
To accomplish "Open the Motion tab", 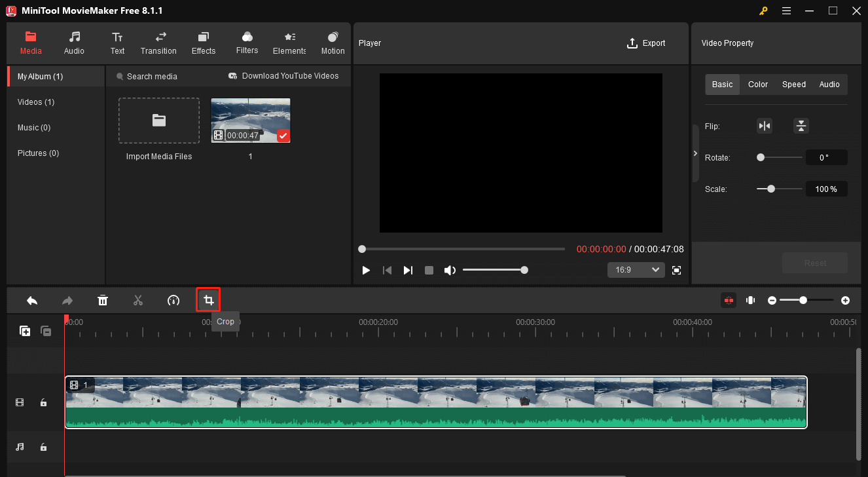I will (x=333, y=43).
